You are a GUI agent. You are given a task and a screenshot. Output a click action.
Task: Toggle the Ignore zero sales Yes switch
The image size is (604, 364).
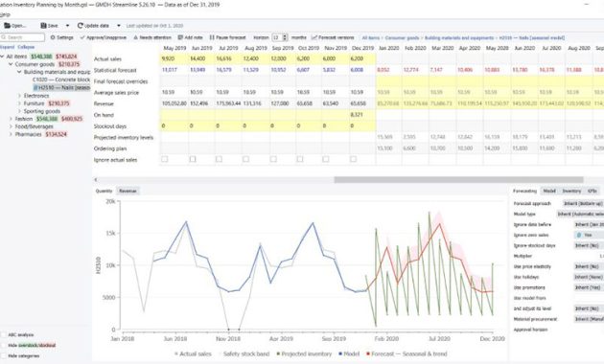click(589, 235)
